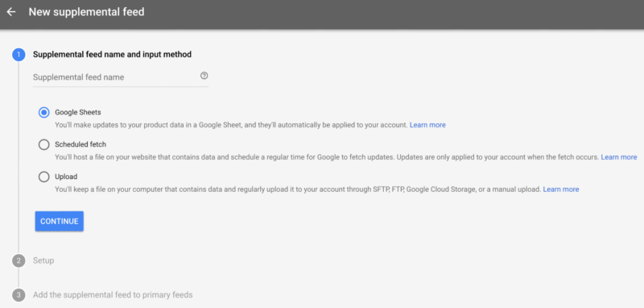Select the Upload radio button
Viewport: 644px width, 308px height.
(x=44, y=177)
